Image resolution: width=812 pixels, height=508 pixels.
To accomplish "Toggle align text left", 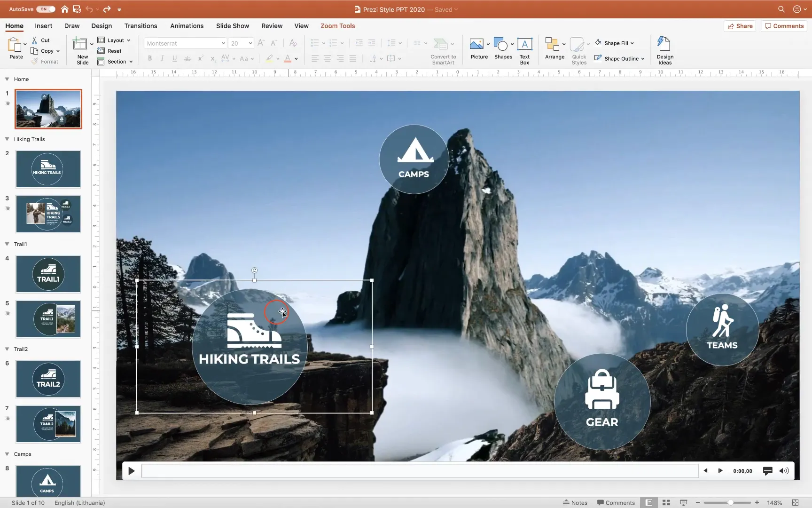I will click(x=315, y=58).
